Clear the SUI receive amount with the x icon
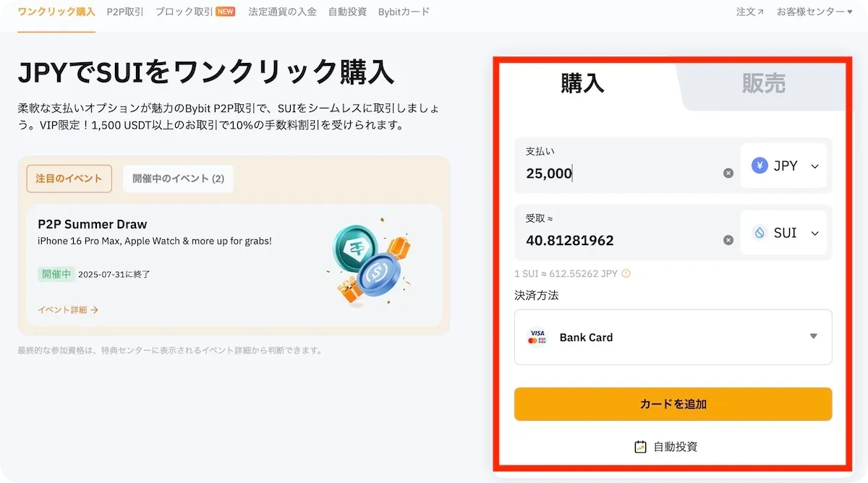 (728, 239)
